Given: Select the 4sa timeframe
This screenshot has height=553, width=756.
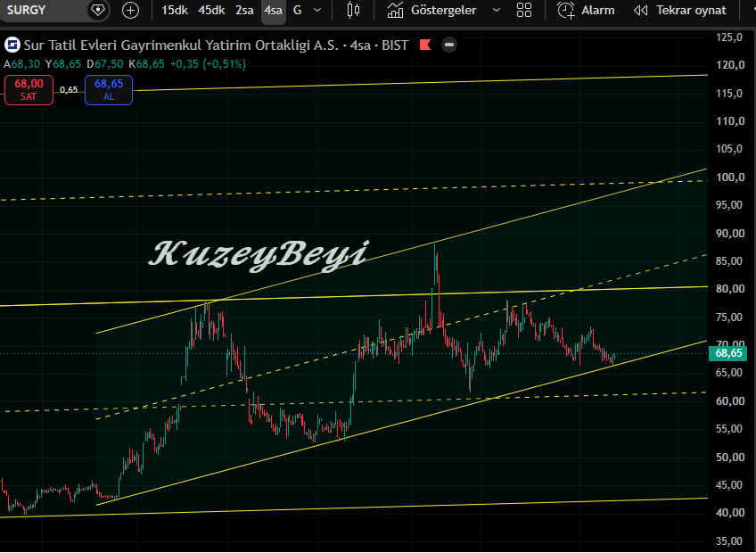Looking at the screenshot, I should point(274,10).
